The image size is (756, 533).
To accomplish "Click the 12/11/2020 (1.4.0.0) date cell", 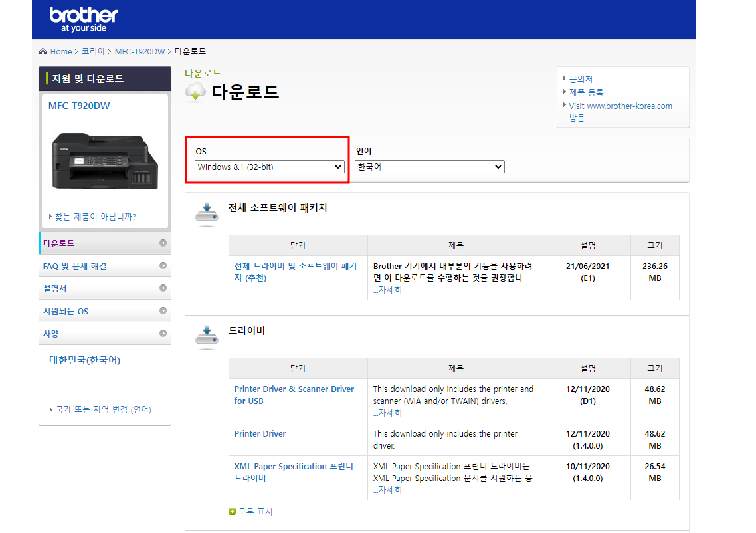I will point(588,439).
